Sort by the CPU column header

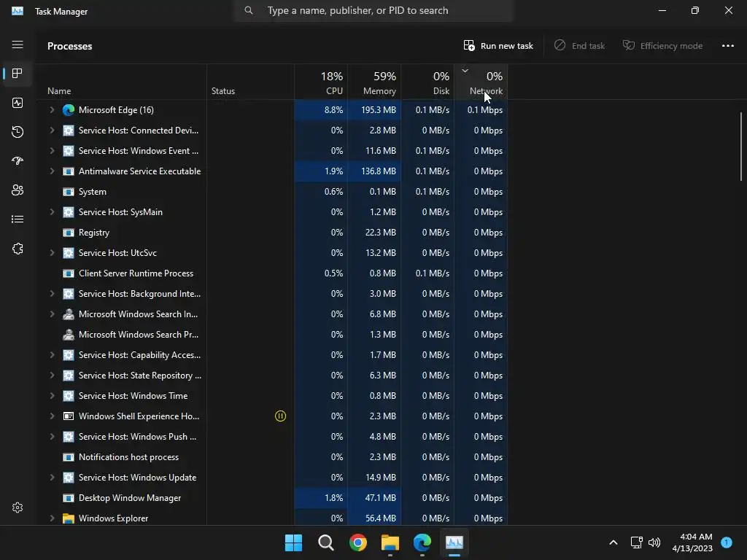point(321,82)
